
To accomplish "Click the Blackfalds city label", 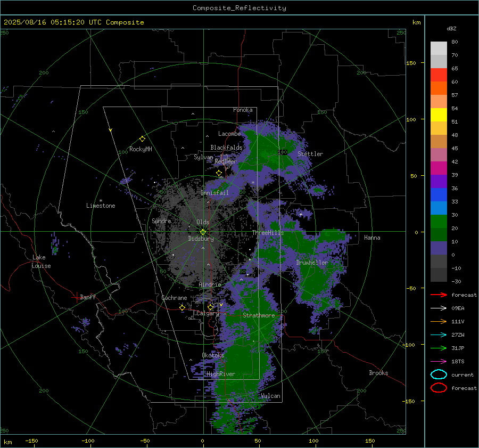I will click(226, 148).
